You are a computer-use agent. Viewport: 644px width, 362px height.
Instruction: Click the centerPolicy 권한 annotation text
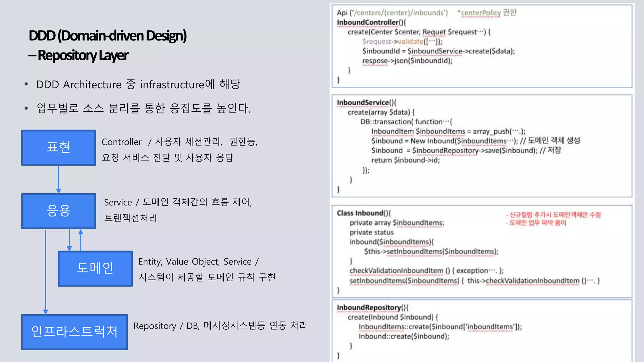click(x=487, y=13)
